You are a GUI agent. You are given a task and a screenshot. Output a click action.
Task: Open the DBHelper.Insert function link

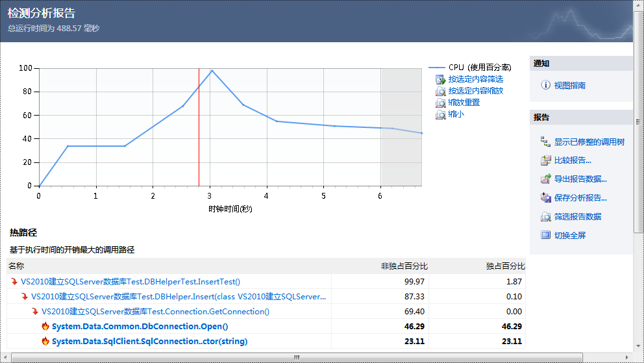pyautogui.click(x=179, y=297)
